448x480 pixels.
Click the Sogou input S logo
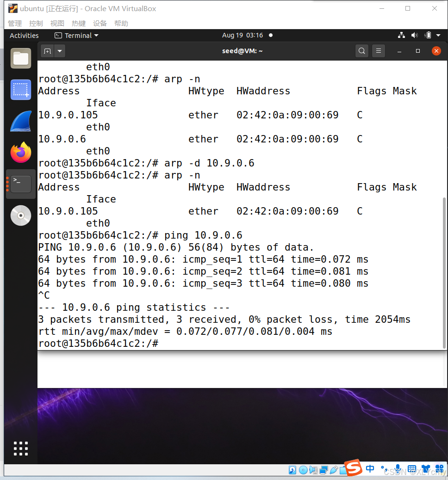353,468
